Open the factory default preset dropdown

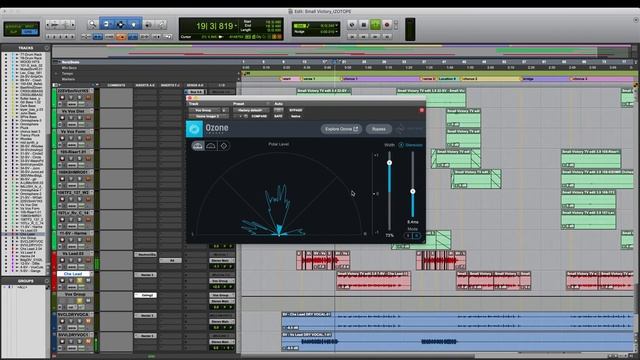pos(251,110)
